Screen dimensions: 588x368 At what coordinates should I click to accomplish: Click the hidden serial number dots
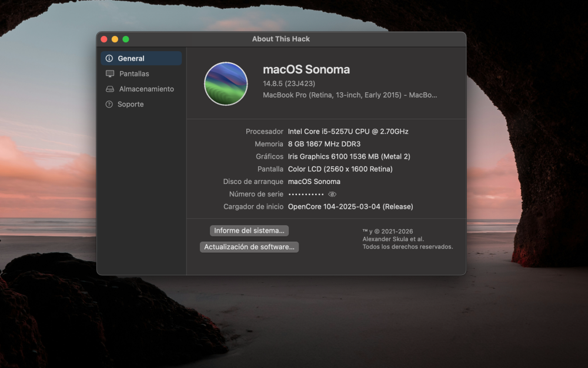click(x=306, y=194)
